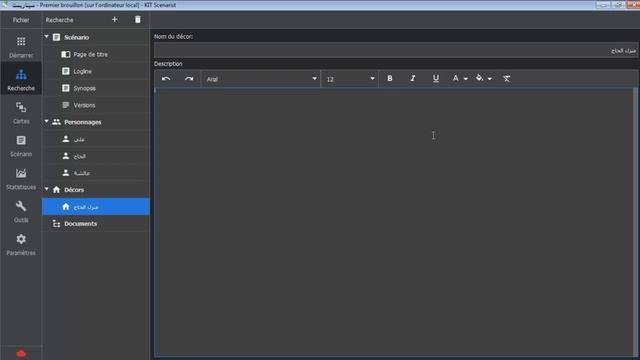This screenshot has width=640, height=360.
Task: Toggle italic formatting
Action: tap(413, 78)
